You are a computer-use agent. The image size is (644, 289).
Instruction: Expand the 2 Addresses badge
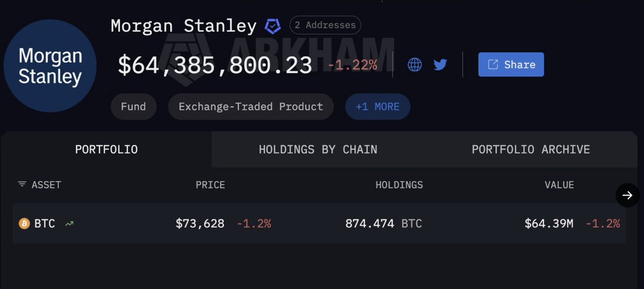325,25
